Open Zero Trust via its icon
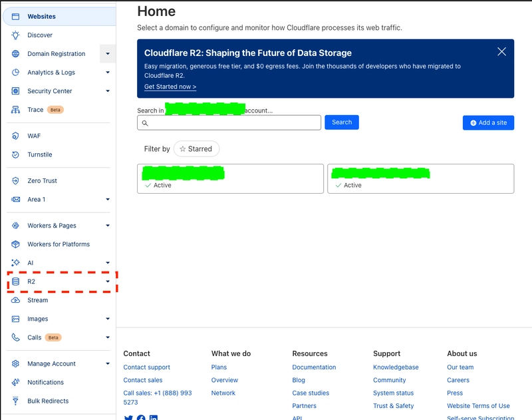Image resolution: width=532 pixels, height=420 pixels. [x=15, y=181]
